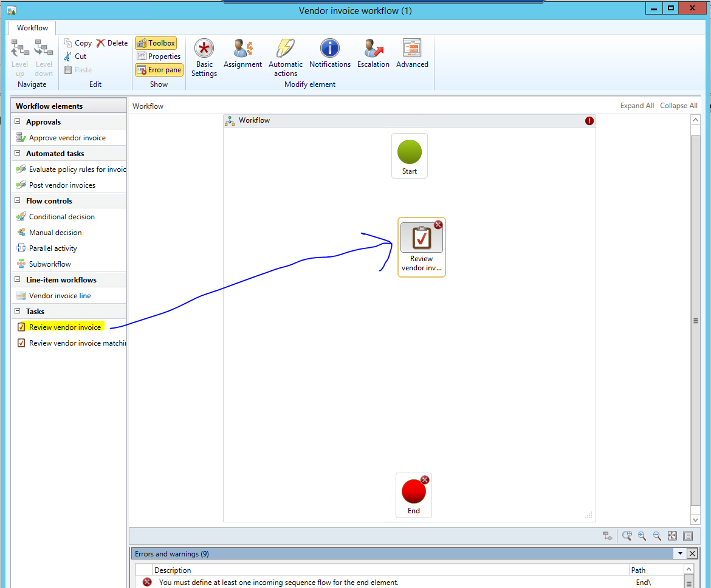Toggle the Toolbox pane visibility
The width and height of the screenshot is (711, 588).
point(156,43)
